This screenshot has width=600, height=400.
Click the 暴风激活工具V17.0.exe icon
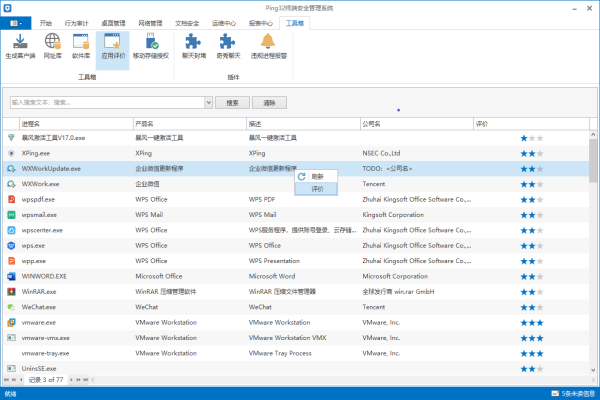pos(11,138)
